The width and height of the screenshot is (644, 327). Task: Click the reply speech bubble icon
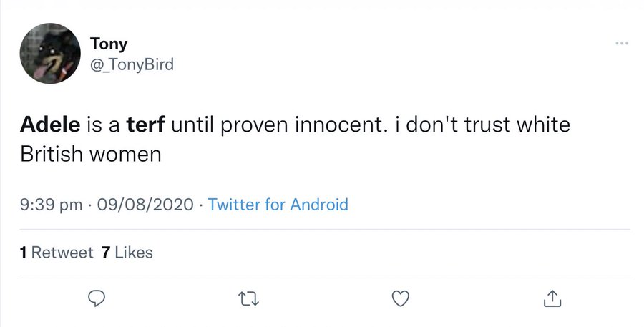97,298
